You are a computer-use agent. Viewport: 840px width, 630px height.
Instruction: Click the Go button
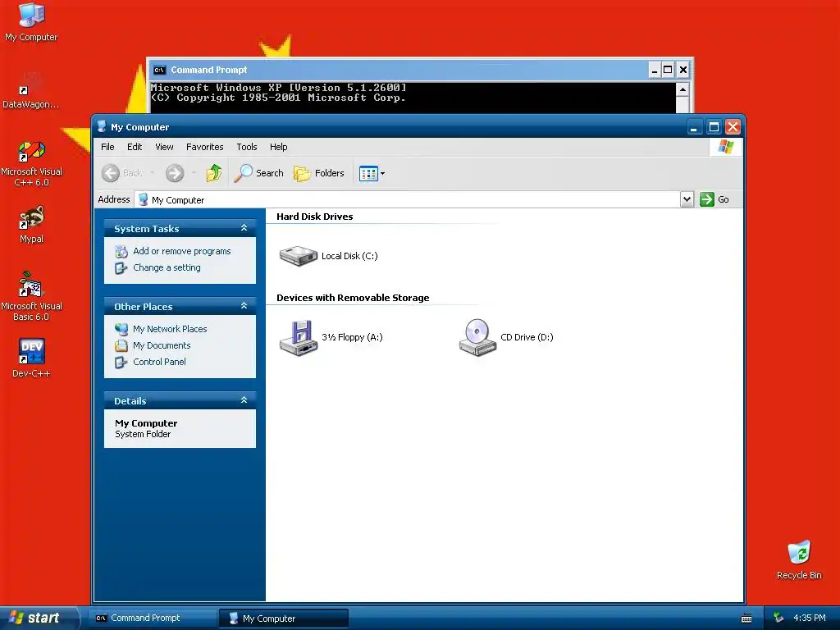pyautogui.click(x=714, y=199)
